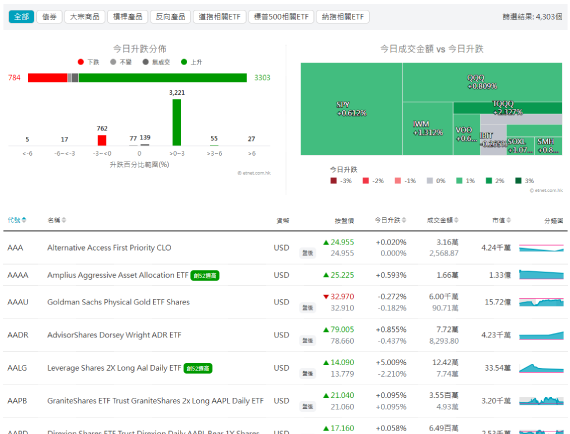The height and width of the screenshot is (434, 570).
Task: View the AAAA intraday sparkline chart
Action: click(541, 275)
